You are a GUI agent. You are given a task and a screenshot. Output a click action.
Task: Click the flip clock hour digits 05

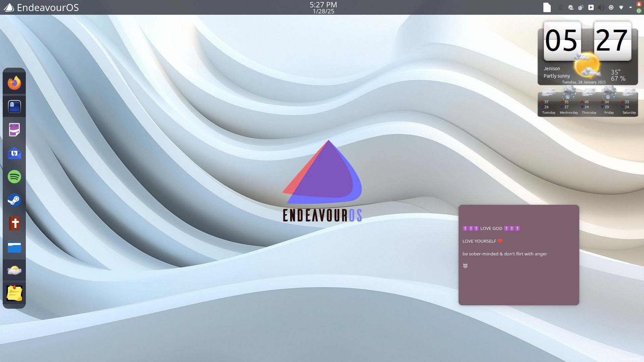coord(562,40)
